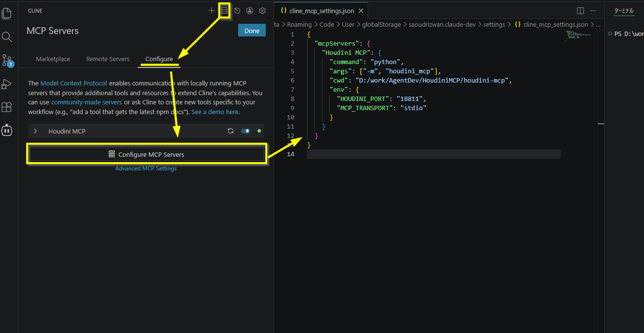Screen dimensions: 644x333
Task: Open Cline history via clock icon
Action: point(237,10)
